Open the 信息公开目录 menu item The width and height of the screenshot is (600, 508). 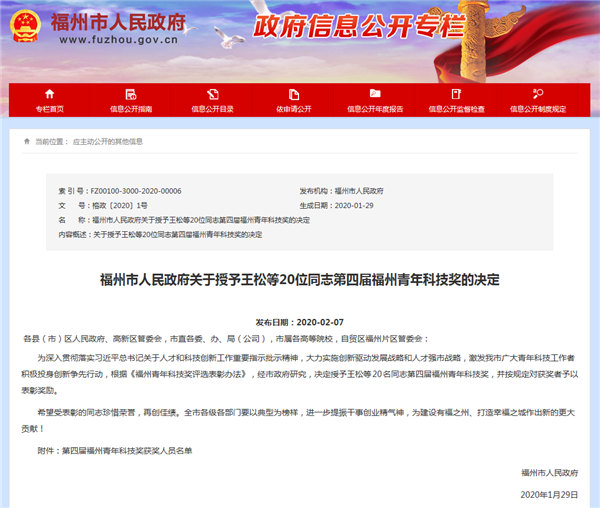213,109
